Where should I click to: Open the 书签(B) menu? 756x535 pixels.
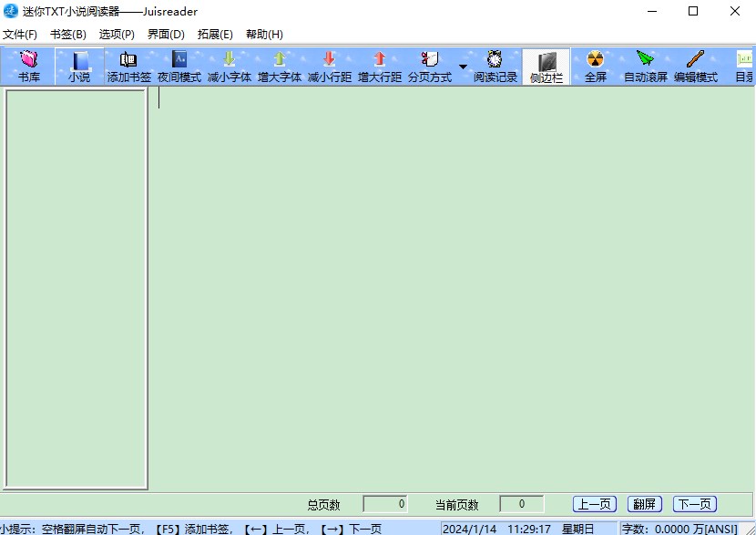(x=68, y=35)
